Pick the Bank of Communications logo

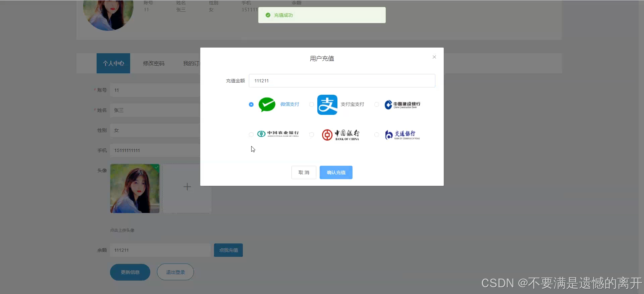pos(402,135)
